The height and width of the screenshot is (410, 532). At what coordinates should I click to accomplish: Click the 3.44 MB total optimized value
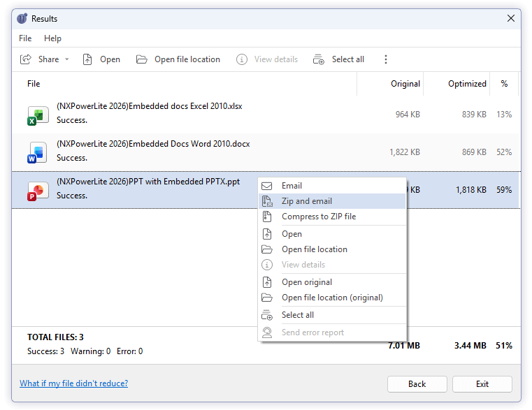pos(470,346)
